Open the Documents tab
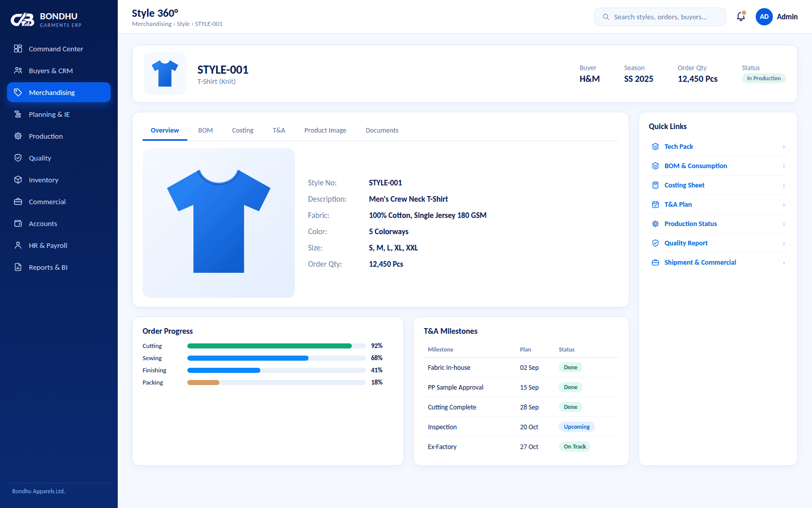This screenshot has width=812, height=508. [x=382, y=131]
